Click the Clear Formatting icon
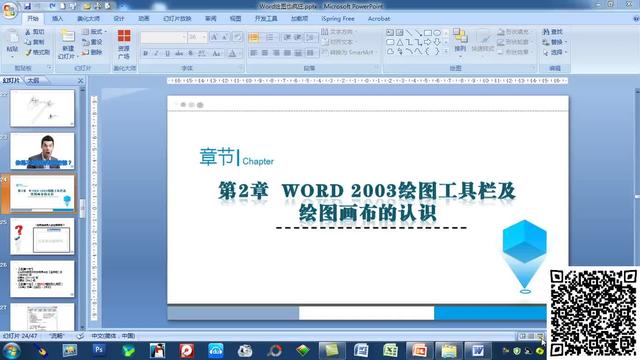 point(238,37)
